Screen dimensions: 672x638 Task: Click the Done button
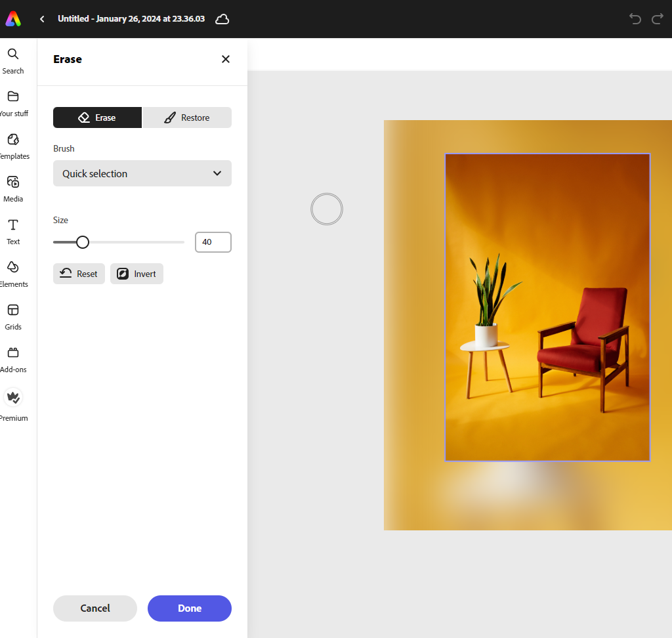tap(189, 608)
